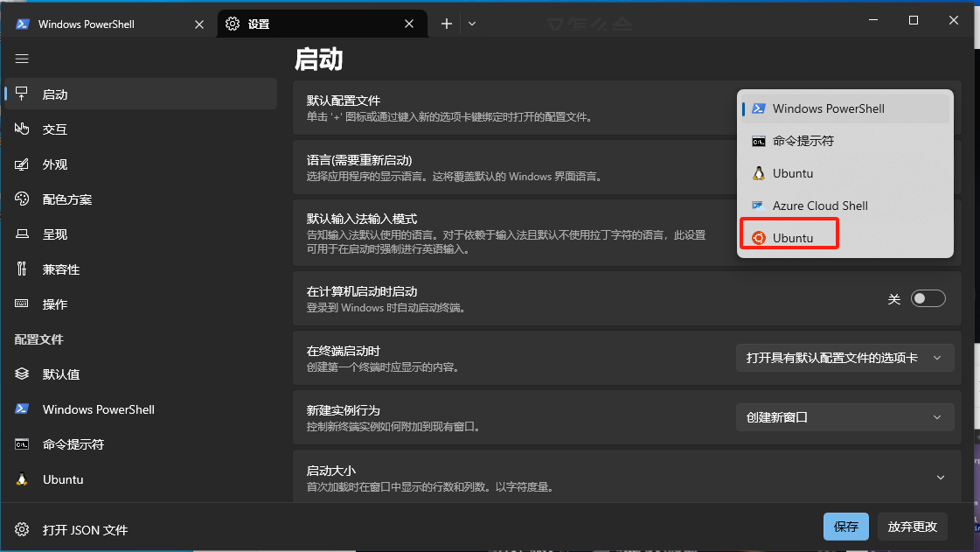This screenshot has height=552, width=980.
Task: Open the new-tab profile dropdown arrow
Action: [472, 24]
